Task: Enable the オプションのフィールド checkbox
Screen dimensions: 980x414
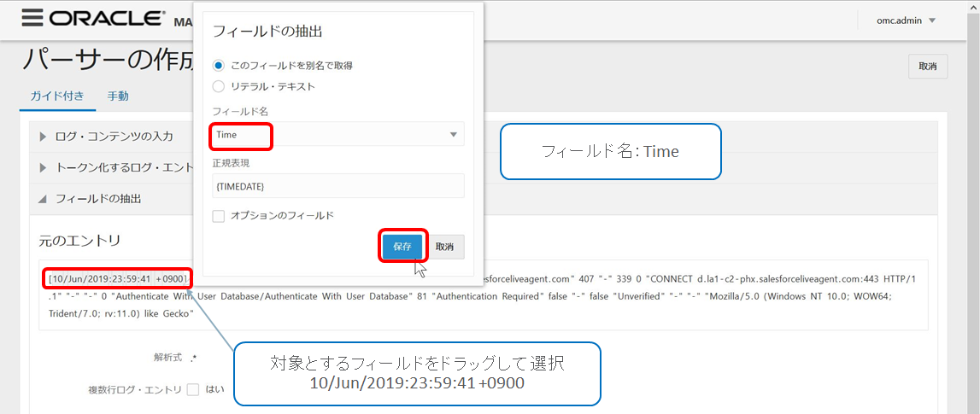Action: [219, 215]
